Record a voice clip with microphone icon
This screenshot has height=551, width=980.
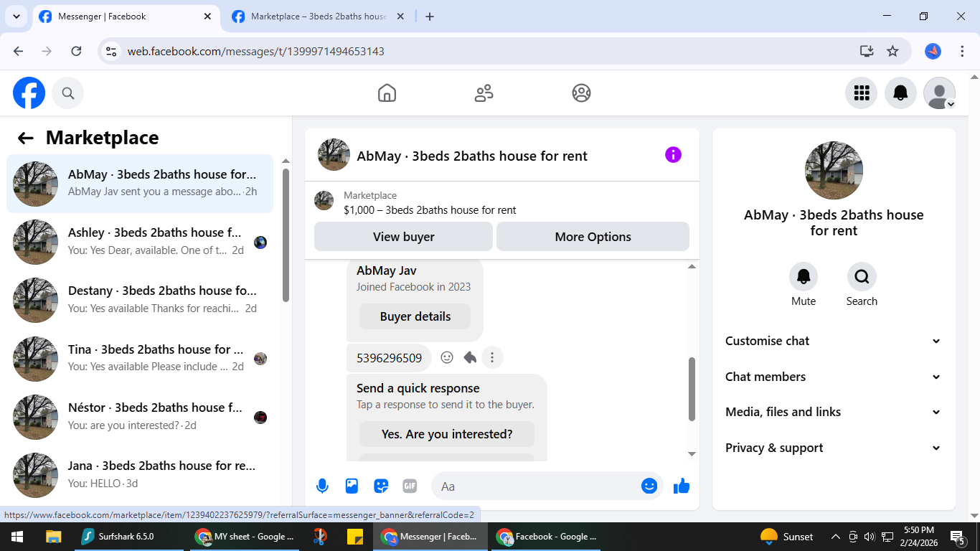click(x=322, y=486)
